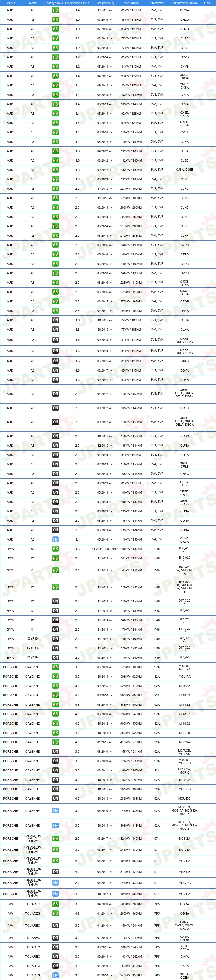Click petrol icon in Audi A3 2.5 CZGB row

56,301
